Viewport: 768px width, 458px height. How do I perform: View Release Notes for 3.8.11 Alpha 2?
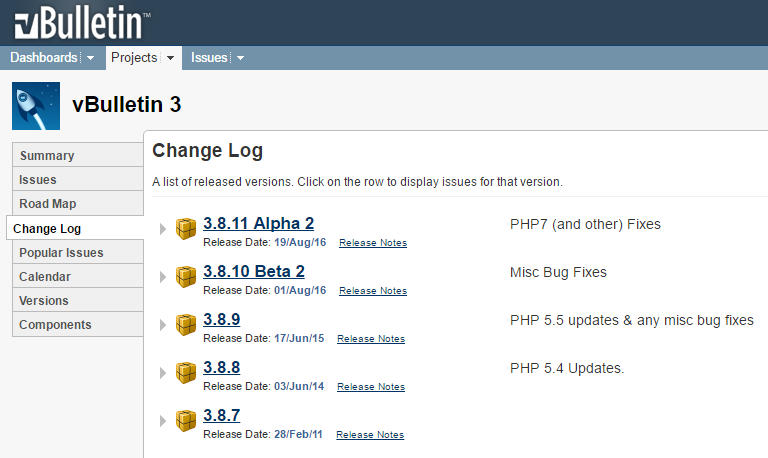click(373, 242)
